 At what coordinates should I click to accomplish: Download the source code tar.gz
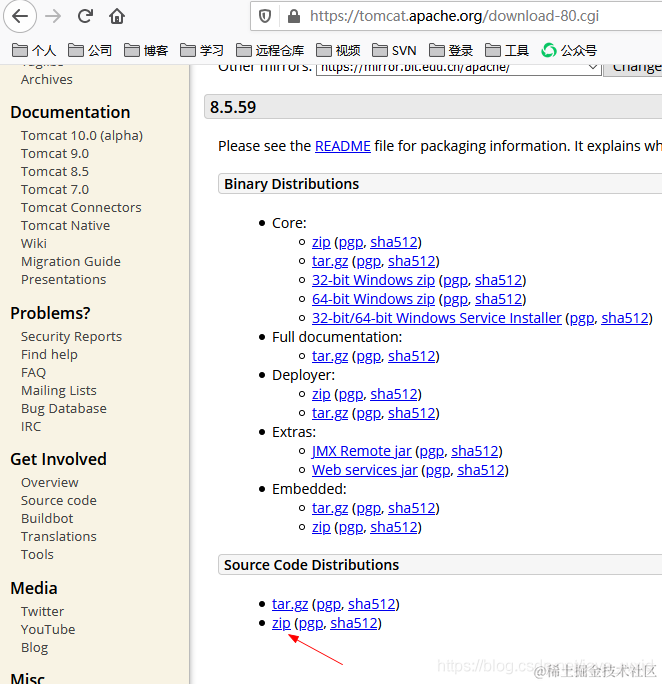click(290, 604)
